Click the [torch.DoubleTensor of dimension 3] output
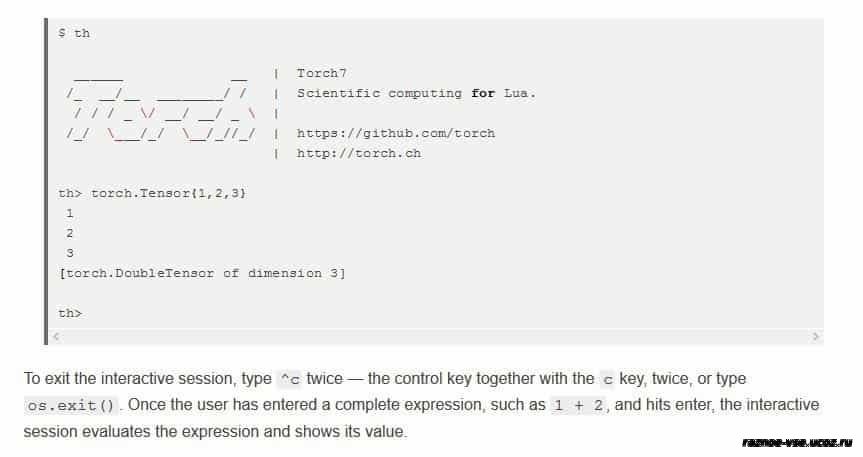 pyautogui.click(x=202, y=273)
